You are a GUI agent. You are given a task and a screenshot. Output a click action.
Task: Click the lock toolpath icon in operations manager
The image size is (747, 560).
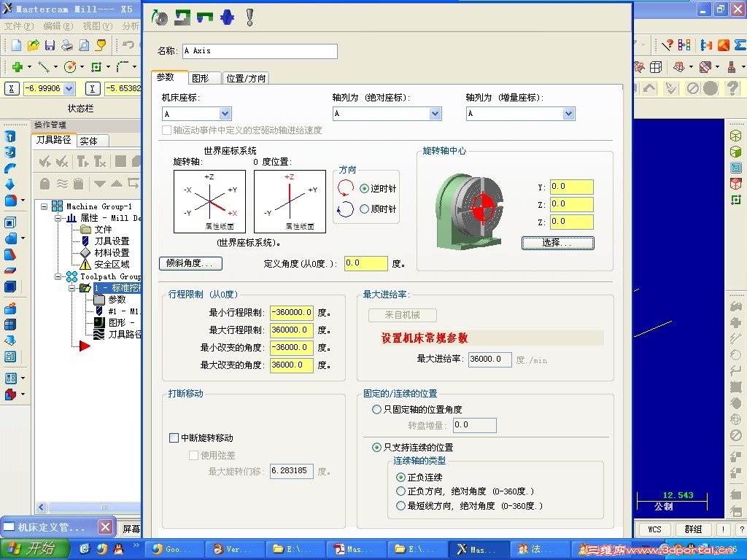point(44,184)
